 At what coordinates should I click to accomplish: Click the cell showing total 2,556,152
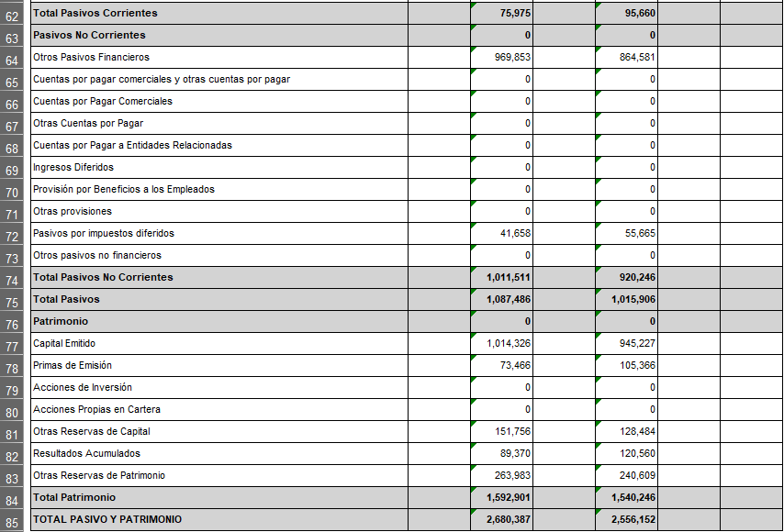pos(626,519)
